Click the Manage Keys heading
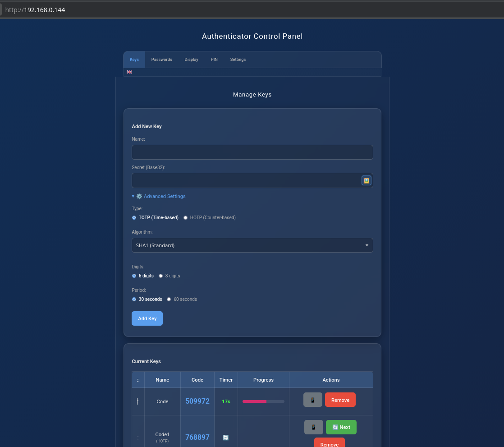Image resolution: width=504 pixels, height=447 pixels. pyautogui.click(x=252, y=95)
